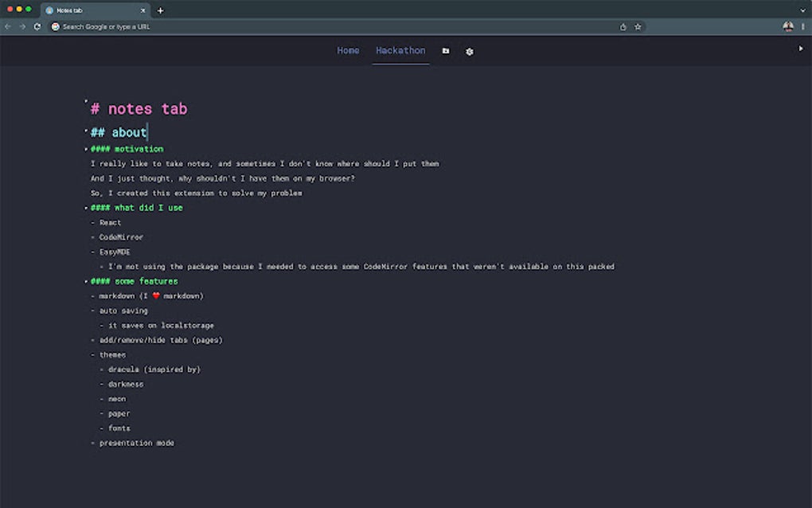Toggle the bookmark star for this page
Viewport: 812px width, 508px height.
click(637, 26)
